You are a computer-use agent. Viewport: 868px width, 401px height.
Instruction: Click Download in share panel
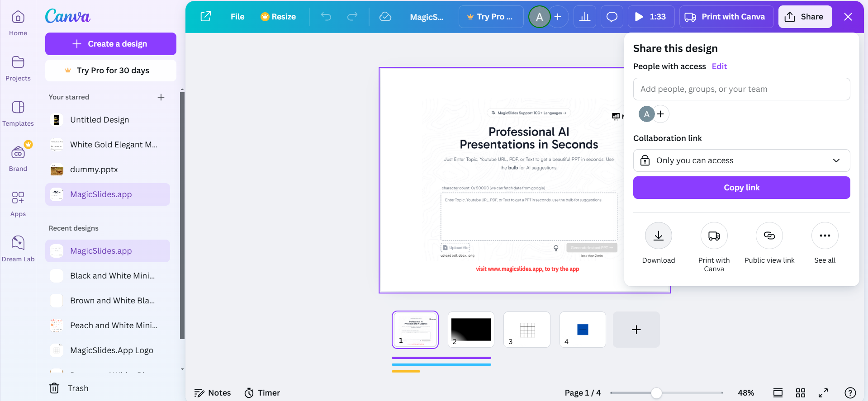pos(659,243)
